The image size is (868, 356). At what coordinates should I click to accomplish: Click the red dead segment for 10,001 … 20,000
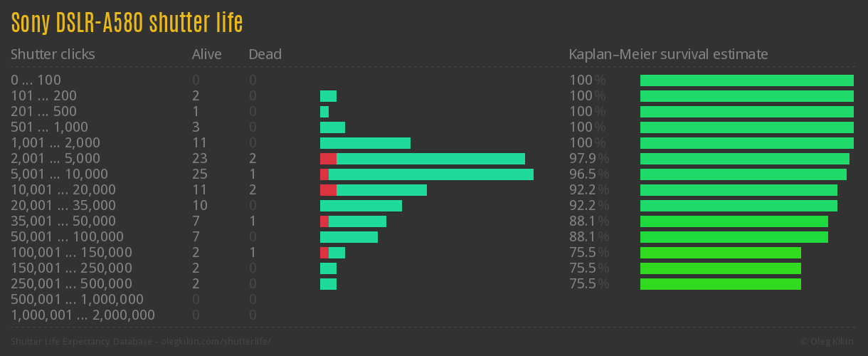pos(328,190)
